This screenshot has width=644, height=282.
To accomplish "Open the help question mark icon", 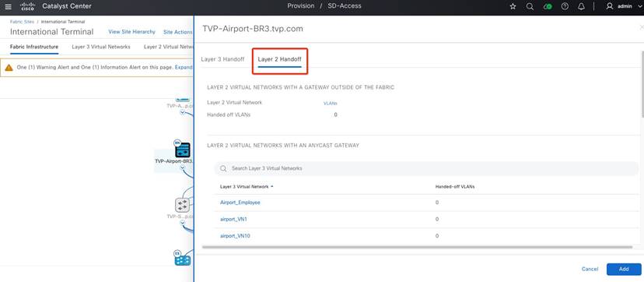I will point(565,6).
